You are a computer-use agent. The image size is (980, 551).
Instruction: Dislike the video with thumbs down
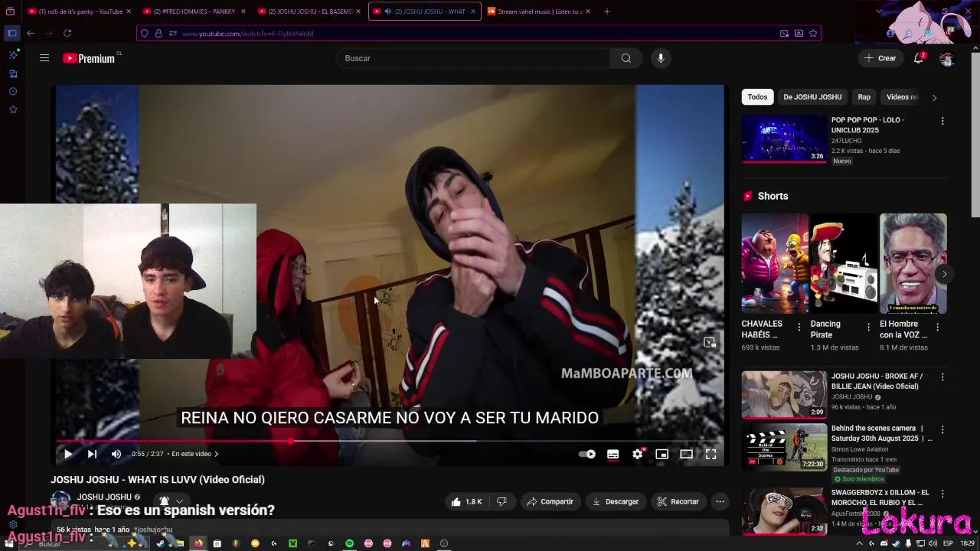coord(501,501)
